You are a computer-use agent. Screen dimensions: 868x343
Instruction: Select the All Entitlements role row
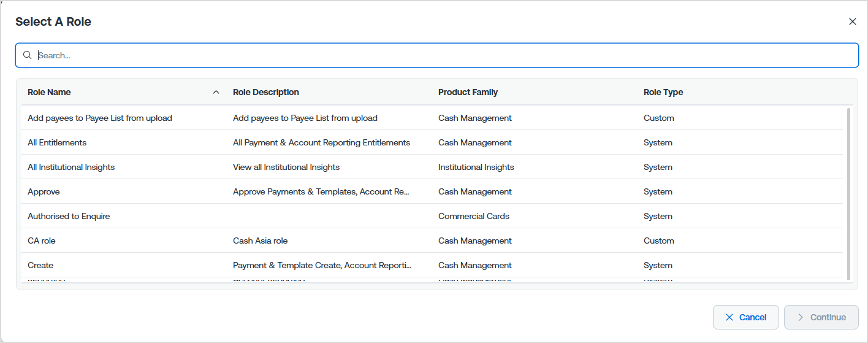(x=432, y=142)
